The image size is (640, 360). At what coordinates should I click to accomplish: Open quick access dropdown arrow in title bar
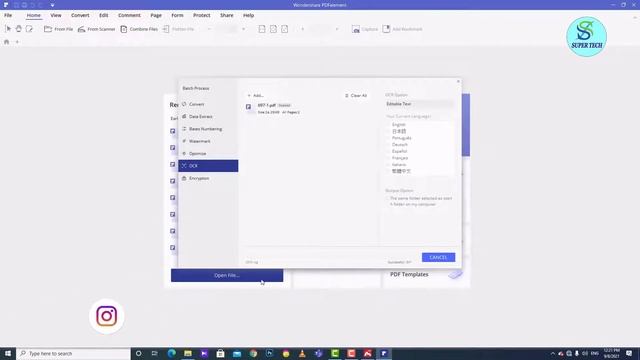point(52,5)
